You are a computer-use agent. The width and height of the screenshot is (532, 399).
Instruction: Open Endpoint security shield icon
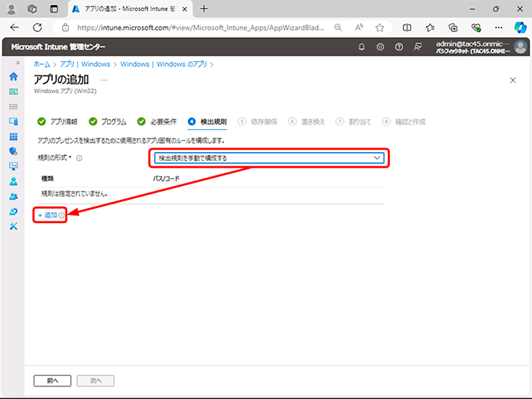(x=13, y=151)
